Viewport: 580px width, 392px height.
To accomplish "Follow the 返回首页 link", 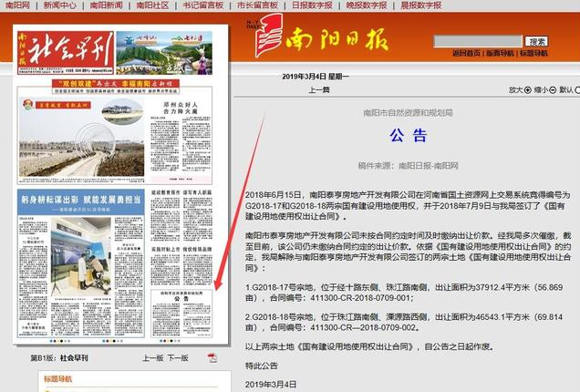I will pyautogui.click(x=466, y=53).
